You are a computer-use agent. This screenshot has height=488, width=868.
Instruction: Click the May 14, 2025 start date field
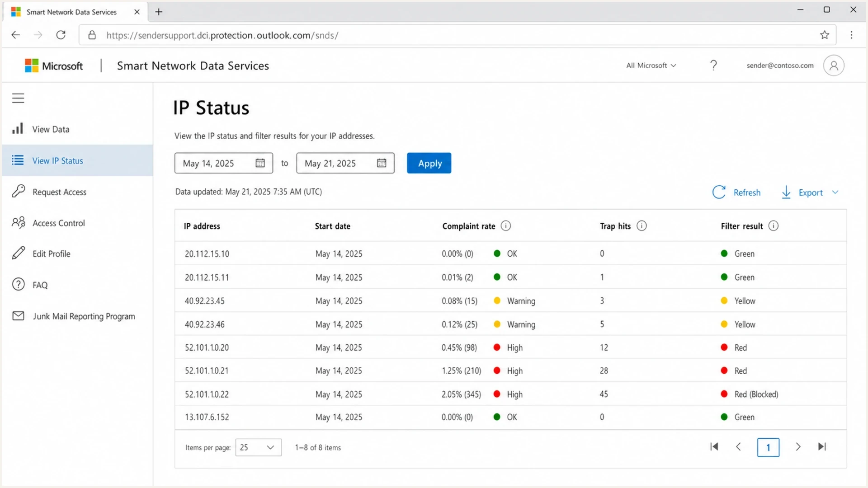pyautogui.click(x=224, y=163)
